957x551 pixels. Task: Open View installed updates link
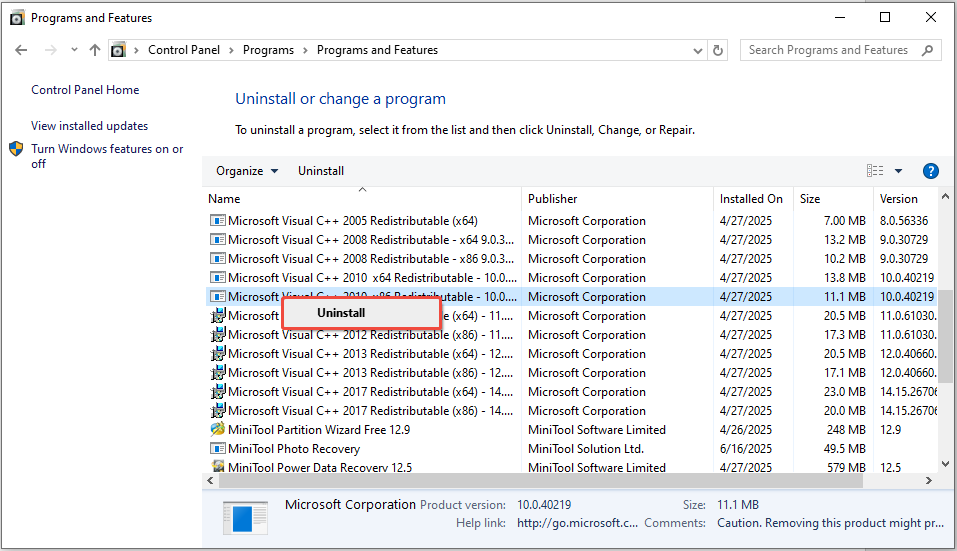coord(90,126)
